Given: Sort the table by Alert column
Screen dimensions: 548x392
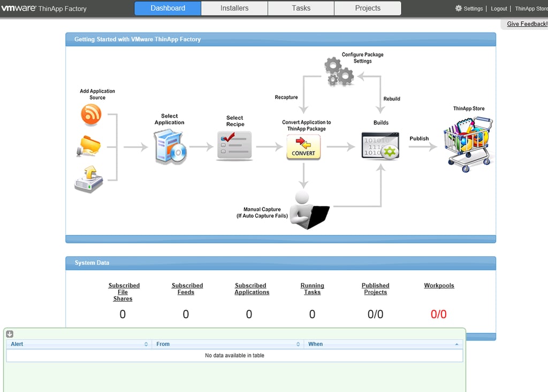Looking at the screenshot, I should (x=79, y=344).
